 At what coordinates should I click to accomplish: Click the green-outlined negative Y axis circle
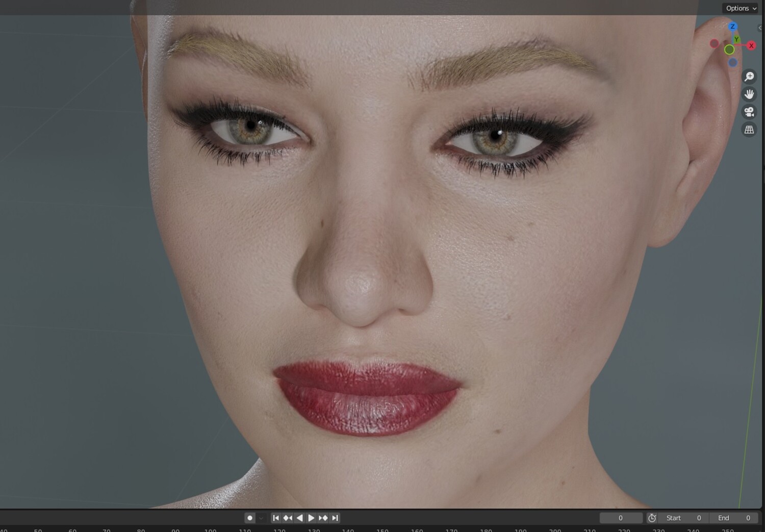[729, 49]
